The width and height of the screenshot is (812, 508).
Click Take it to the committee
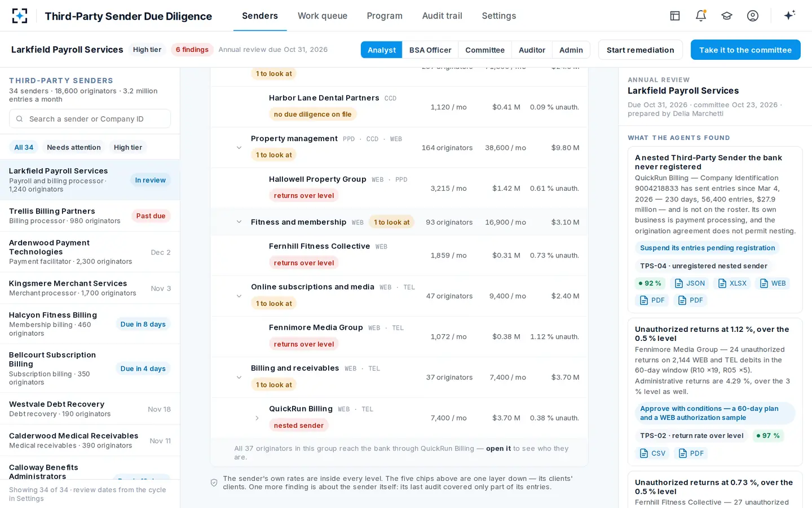(x=745, y=50)
